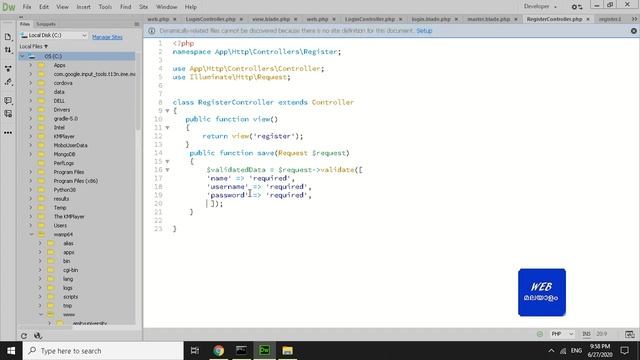Open the Edit menu
Viewport: 640px width, 360px height.
[44, 7]
